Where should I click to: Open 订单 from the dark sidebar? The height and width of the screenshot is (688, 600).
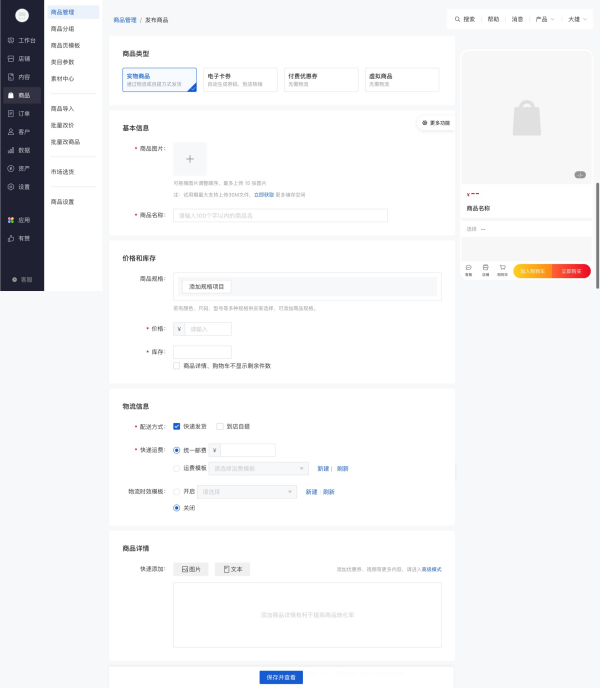coord(21,113)
